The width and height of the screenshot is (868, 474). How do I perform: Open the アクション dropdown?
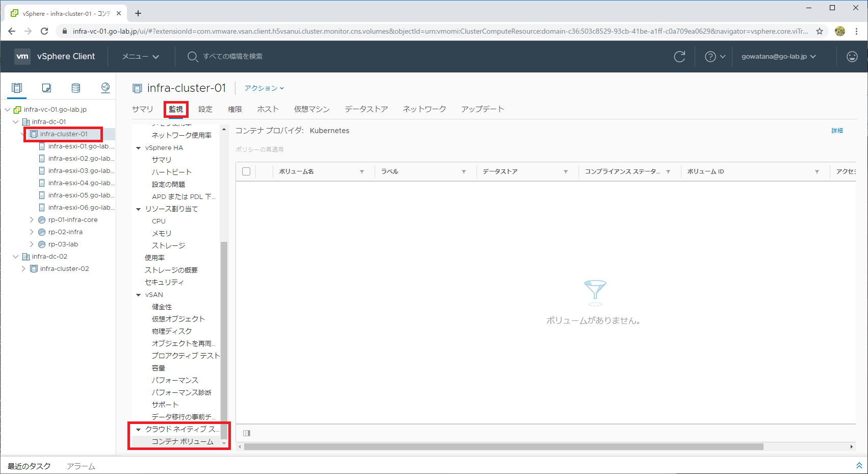pyautogui.click(x=264, y=88)
